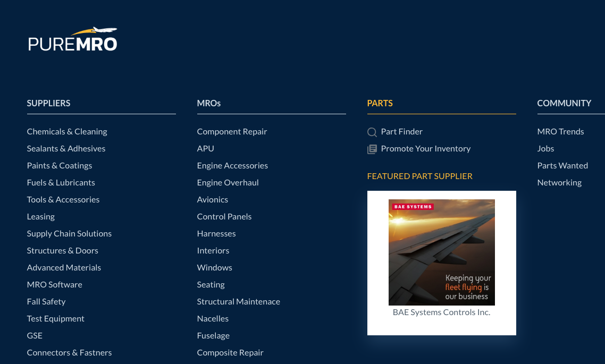Go to Networking community link
Viewport: 605px width, 364px height.
point(559,183)
